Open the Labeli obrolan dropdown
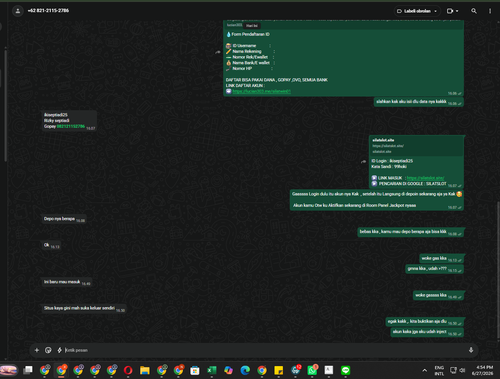This screenshot has height=379, width=500. (x=417, y=11)
